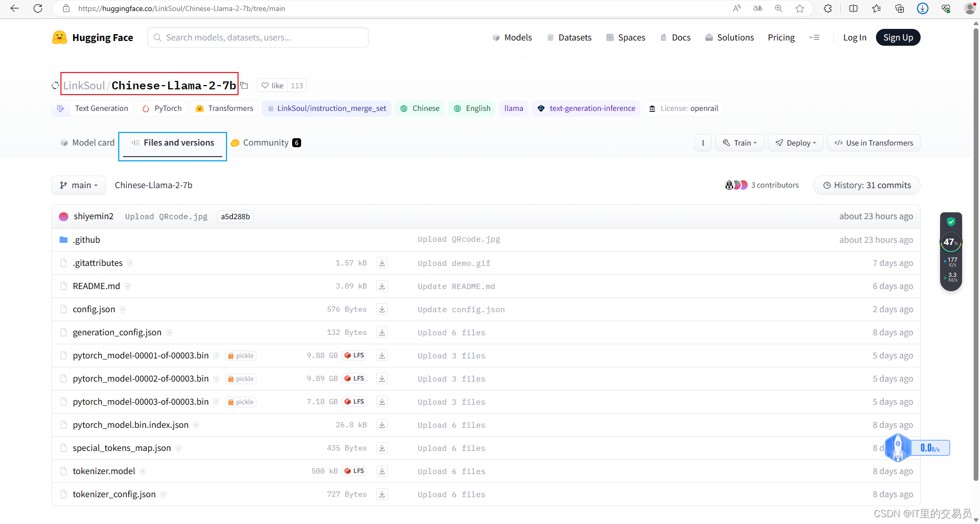
Task: Open LFS badge for tokenizer.model
Action: point(354,471)
